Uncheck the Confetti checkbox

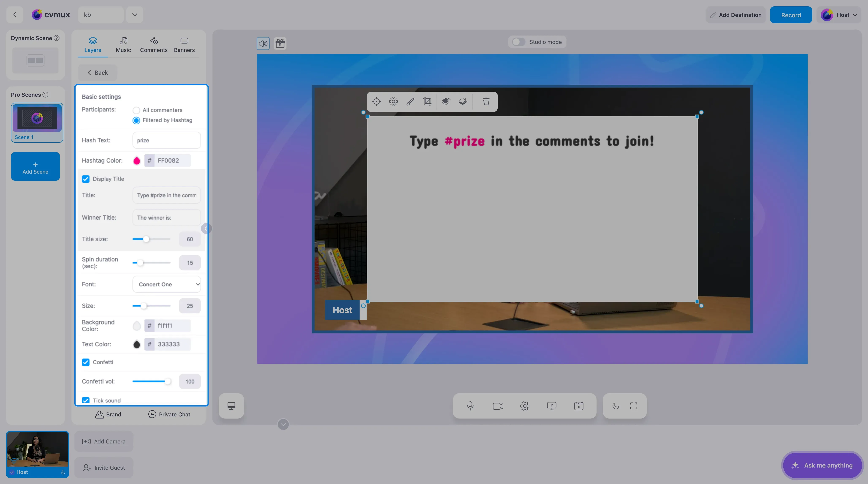click(x=85, y=362)
